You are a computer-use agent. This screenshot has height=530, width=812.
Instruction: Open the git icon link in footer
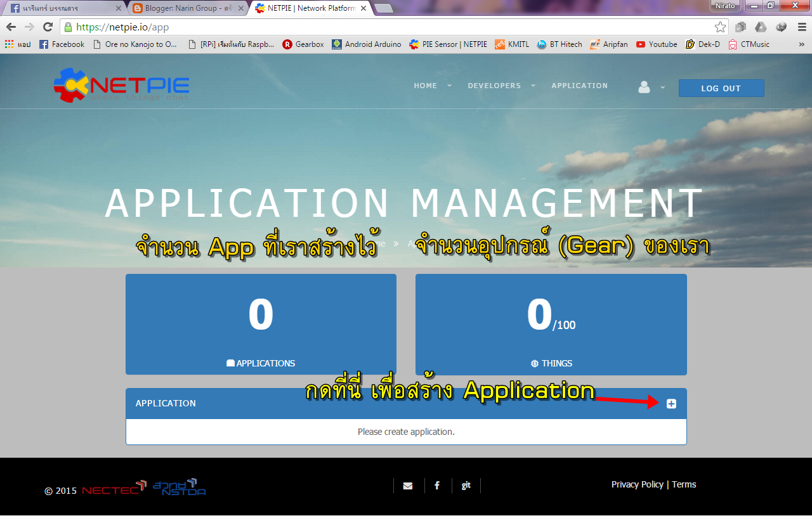click(466, 486)
